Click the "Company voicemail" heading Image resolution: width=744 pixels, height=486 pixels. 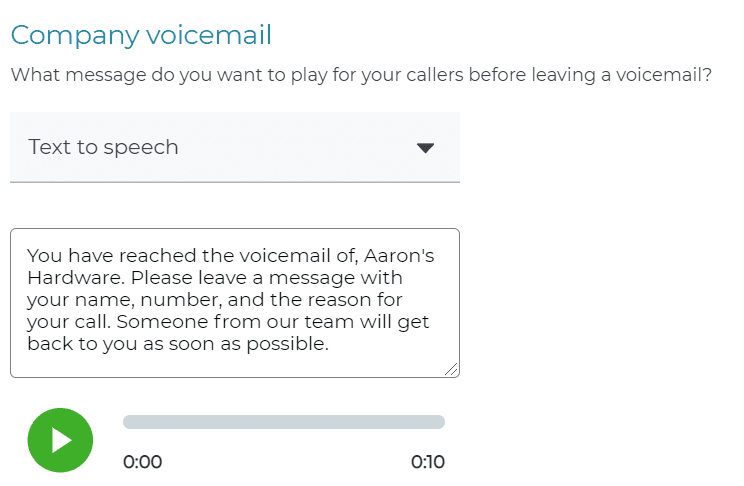click(141, 35)
